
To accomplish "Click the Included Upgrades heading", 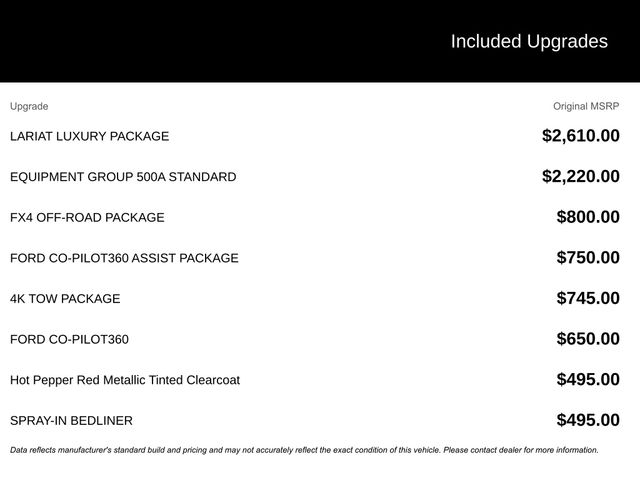I will pos(528,41).
